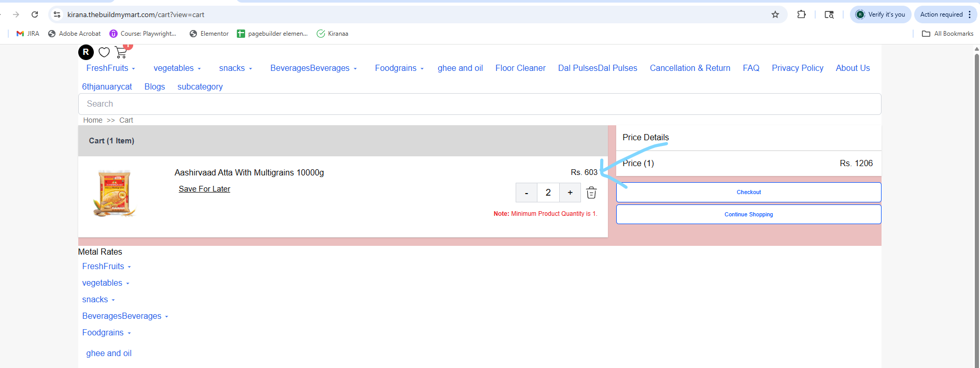The image size is (980, 368).
Task: Click the Checkout button
Action: [748, 192]
